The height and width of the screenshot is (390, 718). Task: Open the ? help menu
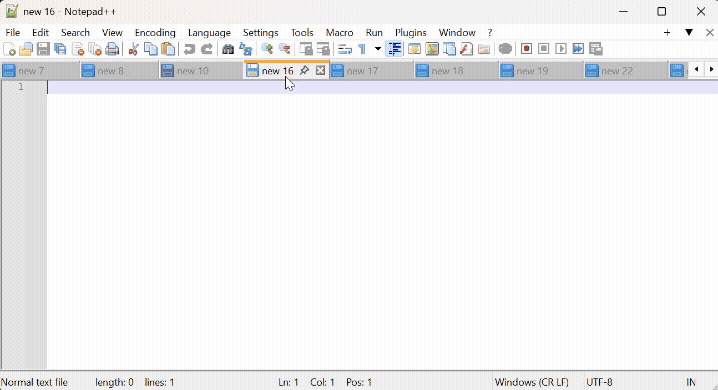(x=490, y=32)
